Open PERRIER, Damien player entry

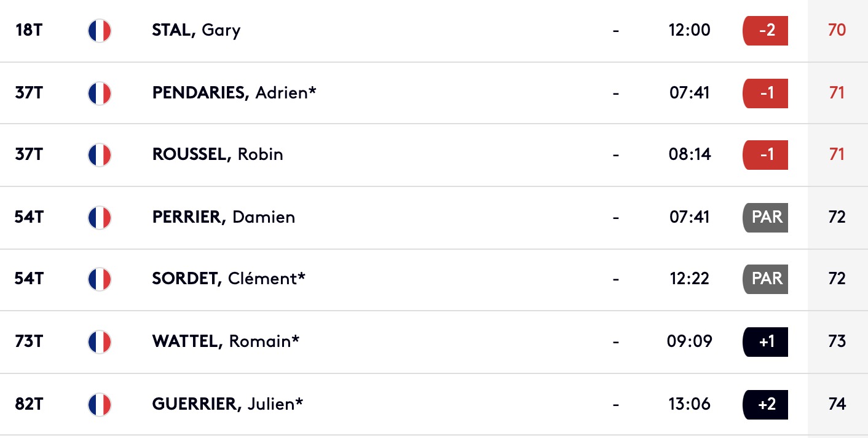tap(224, 217)
